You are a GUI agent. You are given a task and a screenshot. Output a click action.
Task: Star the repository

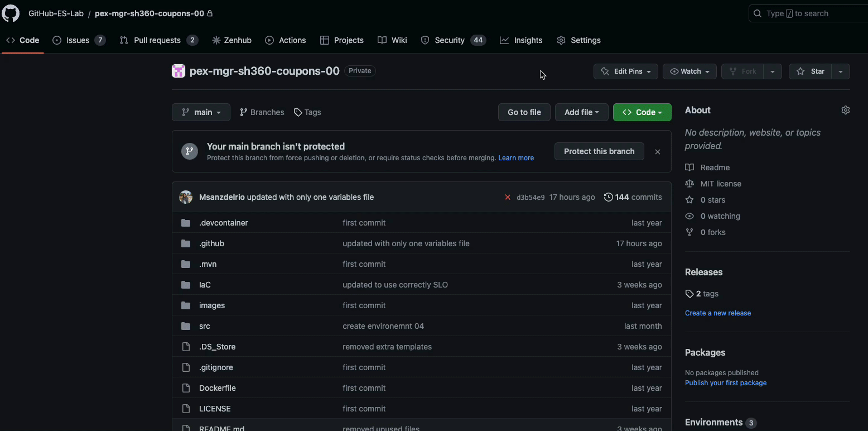pyautogui.click(x=811, y=71)
